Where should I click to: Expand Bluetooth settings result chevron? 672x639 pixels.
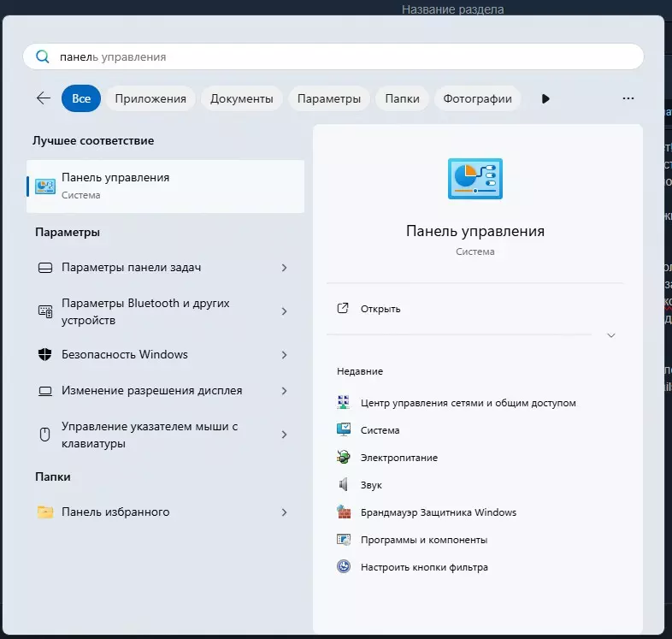pyautogui.click(x=284, y=311)
